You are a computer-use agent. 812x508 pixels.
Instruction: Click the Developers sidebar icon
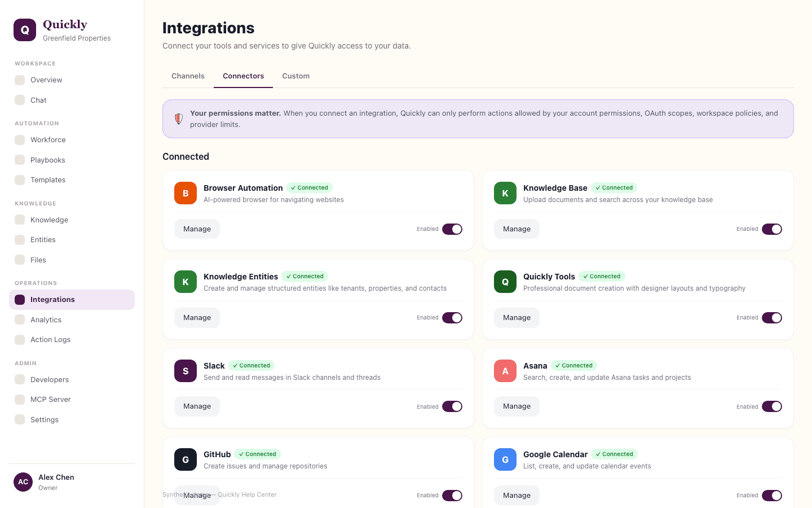point(20,379)
